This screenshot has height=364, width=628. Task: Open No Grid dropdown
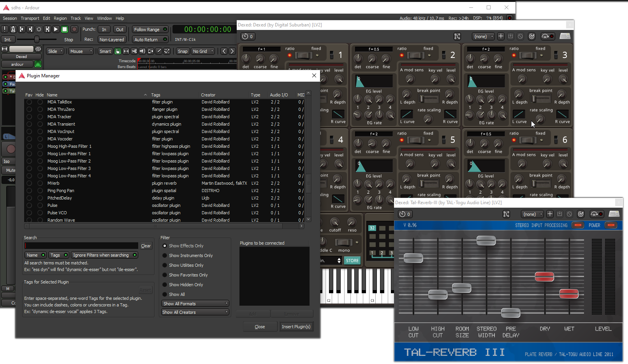(x=203, y=51)
